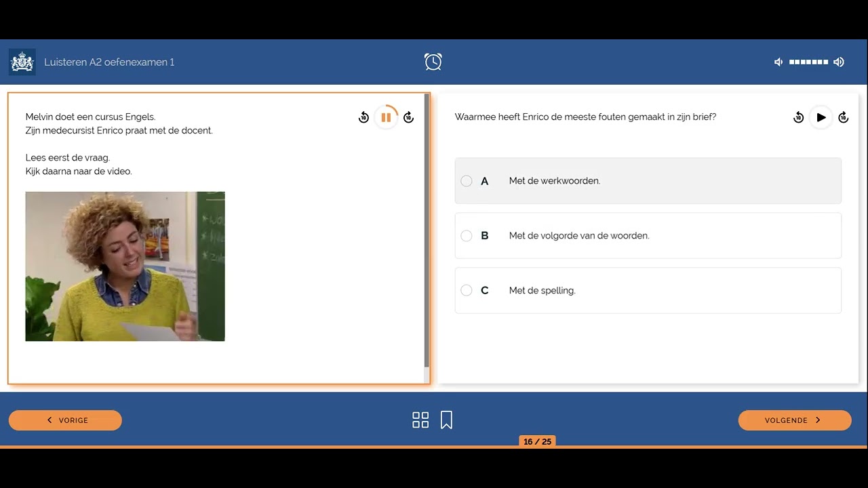868x488 pixels.
Task: Click the question text about Enrico's brief
Action: pos(585,117)
